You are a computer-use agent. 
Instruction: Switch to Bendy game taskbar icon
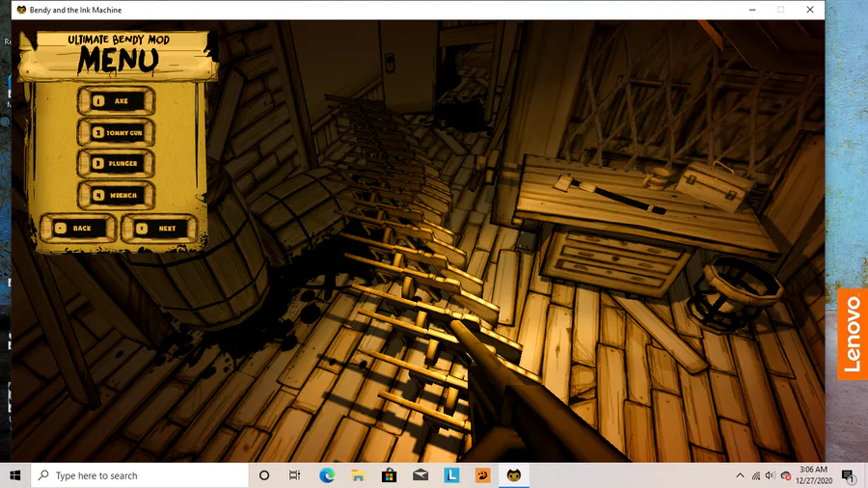pyautogui.click(x=514, y=475)
